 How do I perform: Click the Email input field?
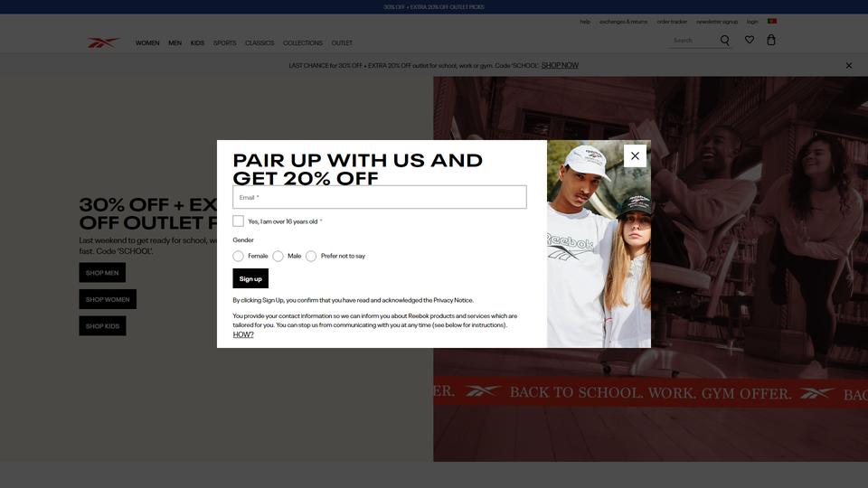tap(380, 197)
